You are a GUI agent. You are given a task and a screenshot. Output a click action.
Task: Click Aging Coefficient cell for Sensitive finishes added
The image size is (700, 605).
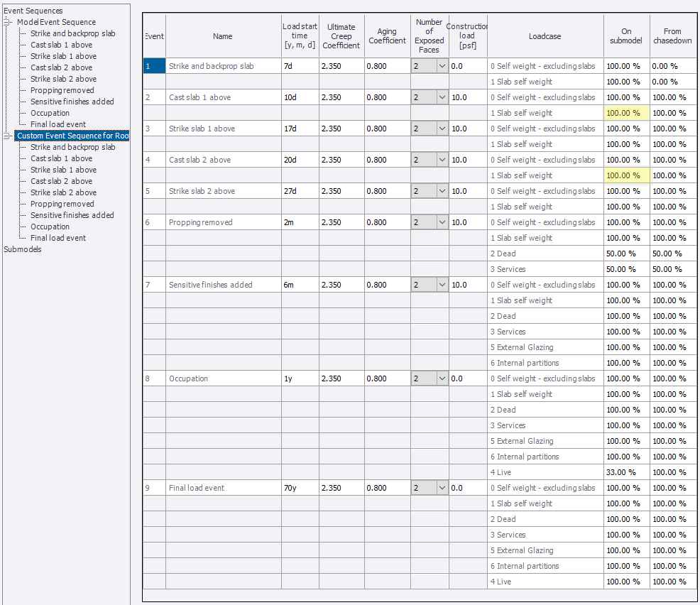[x=387, y=285]
